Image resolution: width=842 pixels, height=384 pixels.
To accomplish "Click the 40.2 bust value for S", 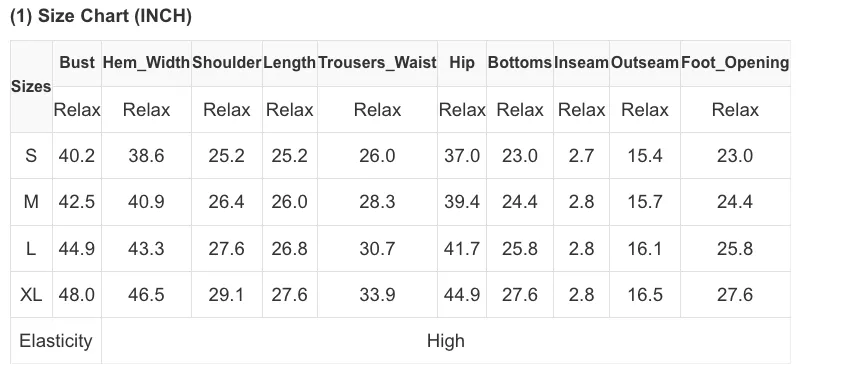I will 77,156.
